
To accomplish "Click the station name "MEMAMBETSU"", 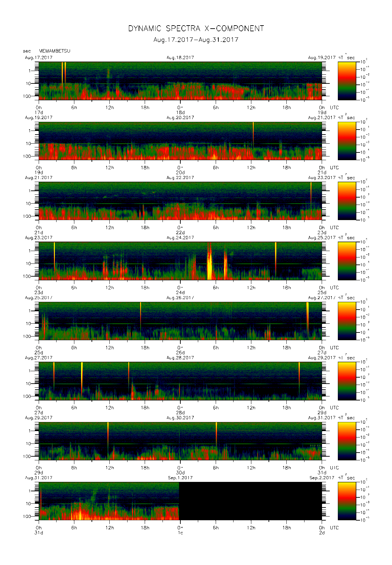I will click(55, 51).
